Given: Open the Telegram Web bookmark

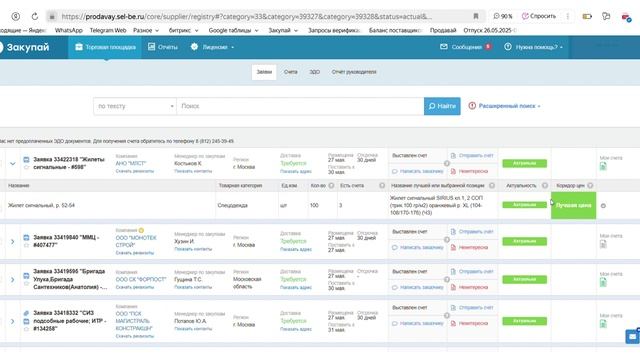Looking at the screenshot, I should tap(108, 30).
